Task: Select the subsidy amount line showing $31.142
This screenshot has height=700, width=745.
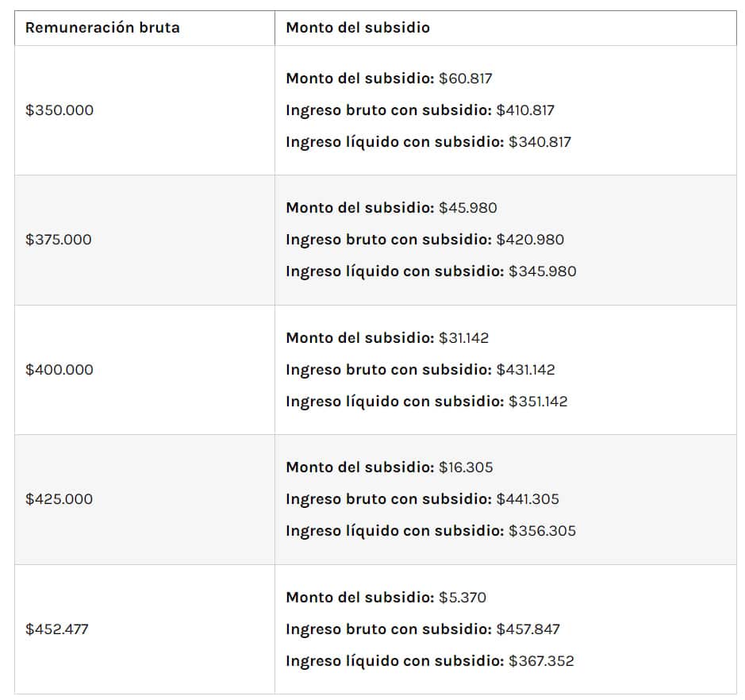Action: point(387,338)
